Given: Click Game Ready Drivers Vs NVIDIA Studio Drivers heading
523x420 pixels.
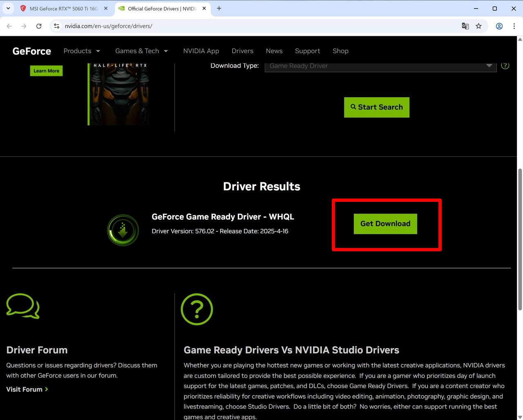Looking at the screenshot, I should tap(291, 350).
